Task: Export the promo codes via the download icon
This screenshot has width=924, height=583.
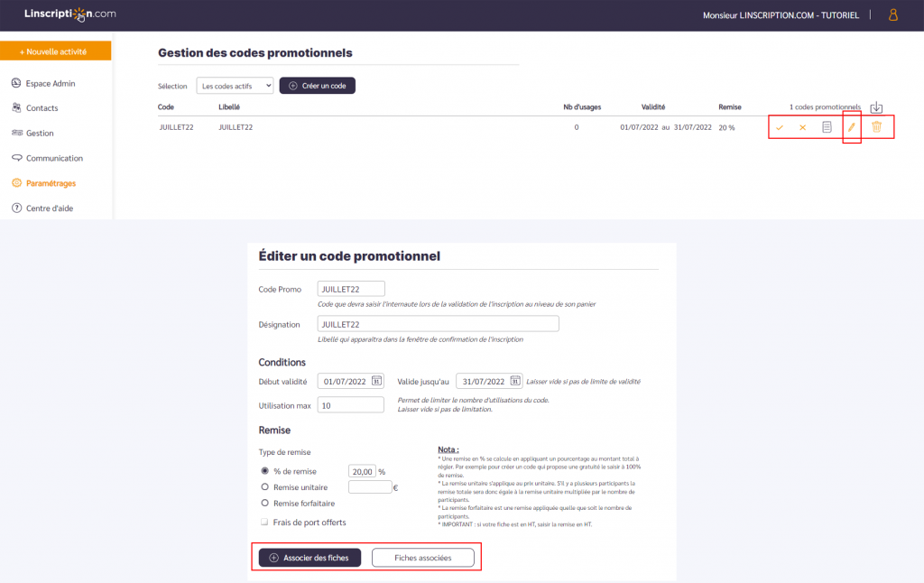Action: pyautogui.click(x=876, y=106)
